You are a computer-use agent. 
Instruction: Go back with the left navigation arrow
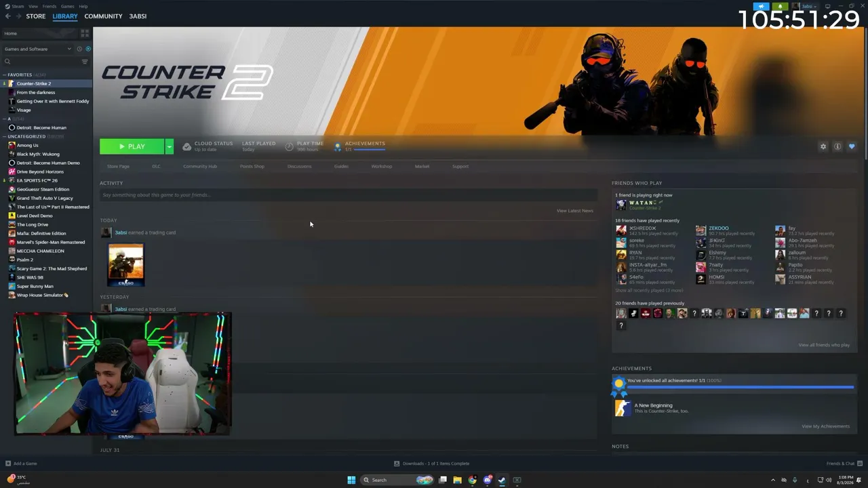point(8,16)
